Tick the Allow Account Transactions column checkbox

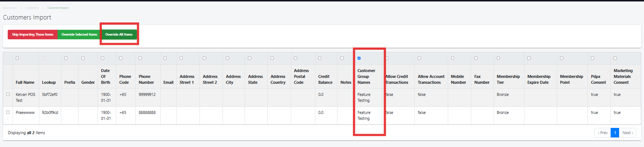[x=419, y=58]
